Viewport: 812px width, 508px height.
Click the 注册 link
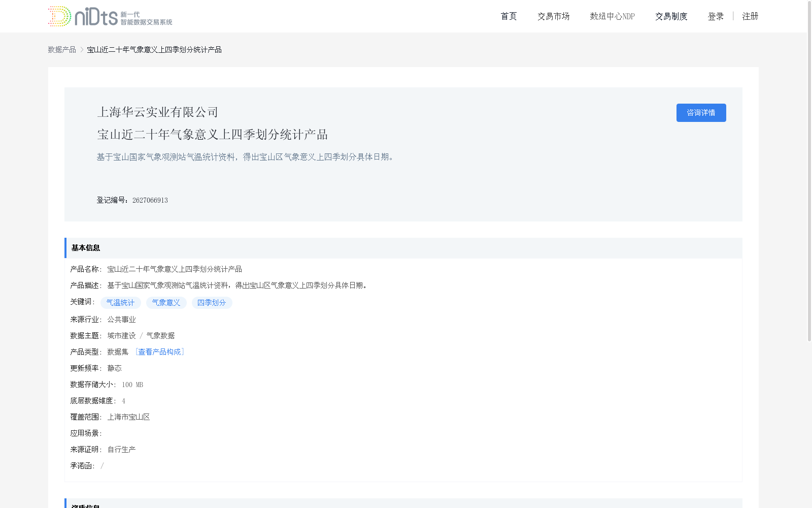(x=750, y=16)
